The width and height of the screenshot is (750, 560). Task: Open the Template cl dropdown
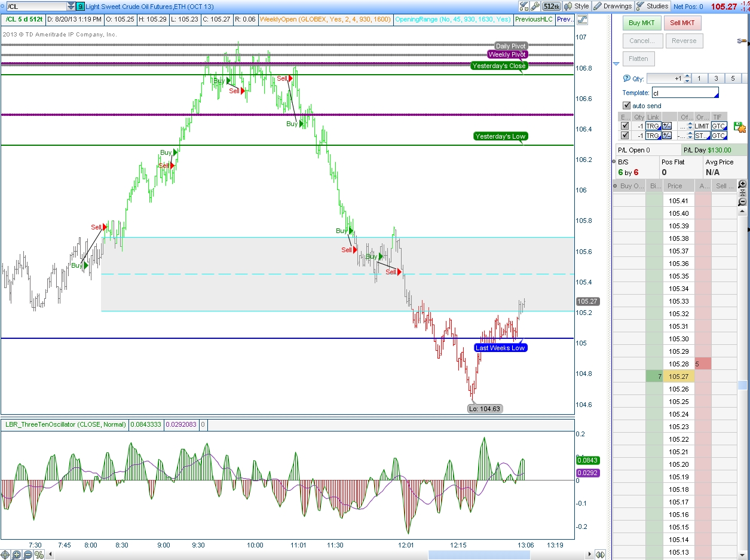pos(685,93)
